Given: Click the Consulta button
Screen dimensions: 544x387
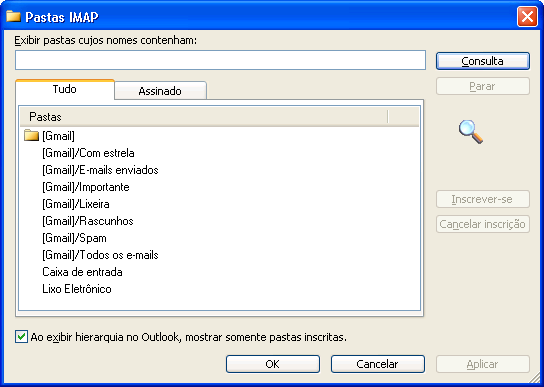Looking at the screenshot, I should 483,61.
